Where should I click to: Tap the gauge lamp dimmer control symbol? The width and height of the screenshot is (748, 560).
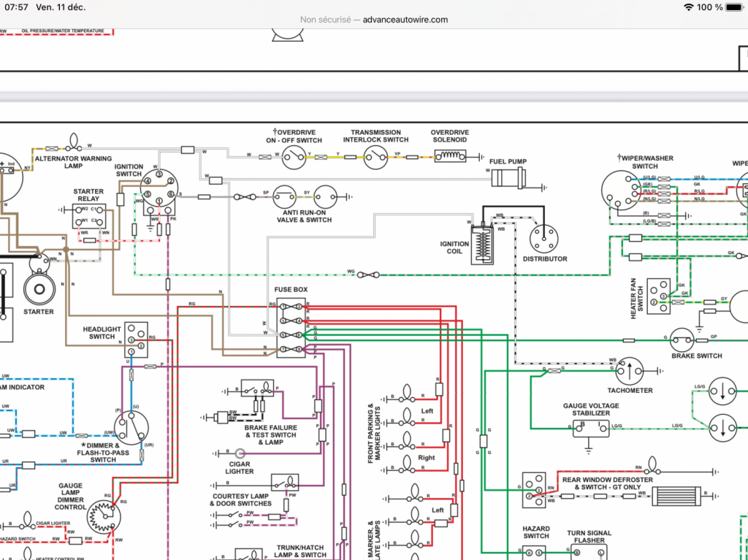point(104,515)
